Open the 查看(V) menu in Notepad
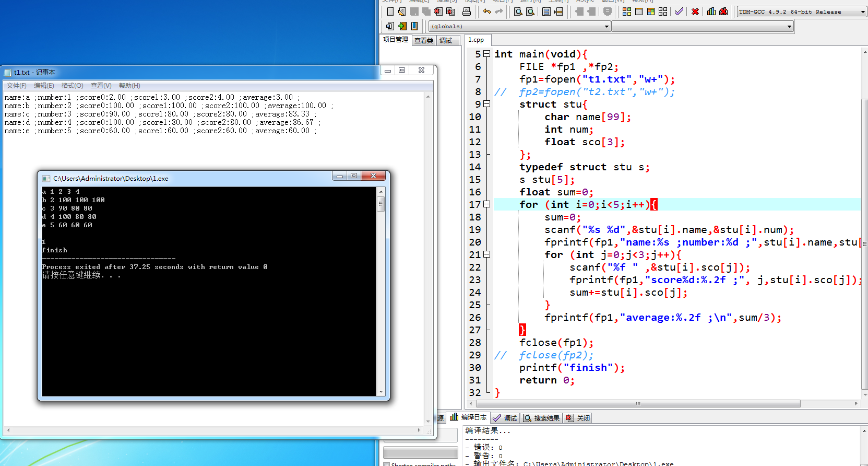The height and width of the screenshot is (466, 868). pyautogui.click(x=101, y=86)
